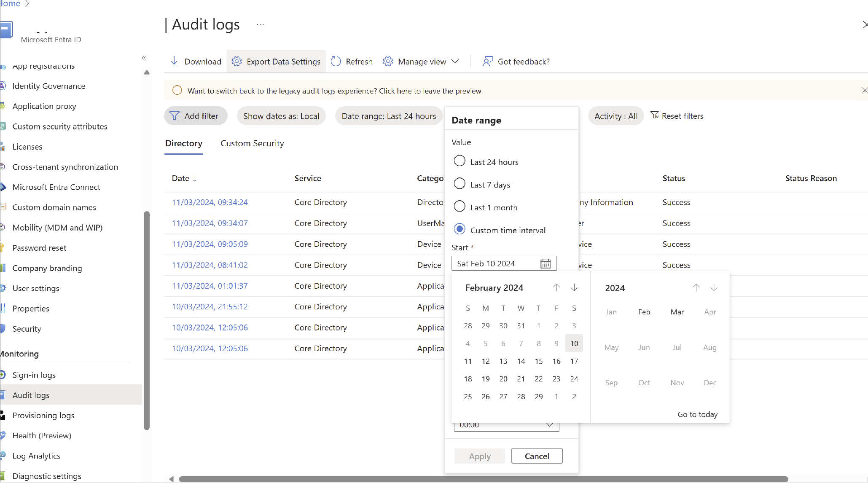Select Feb in the month picker

[x=644, y=312]
